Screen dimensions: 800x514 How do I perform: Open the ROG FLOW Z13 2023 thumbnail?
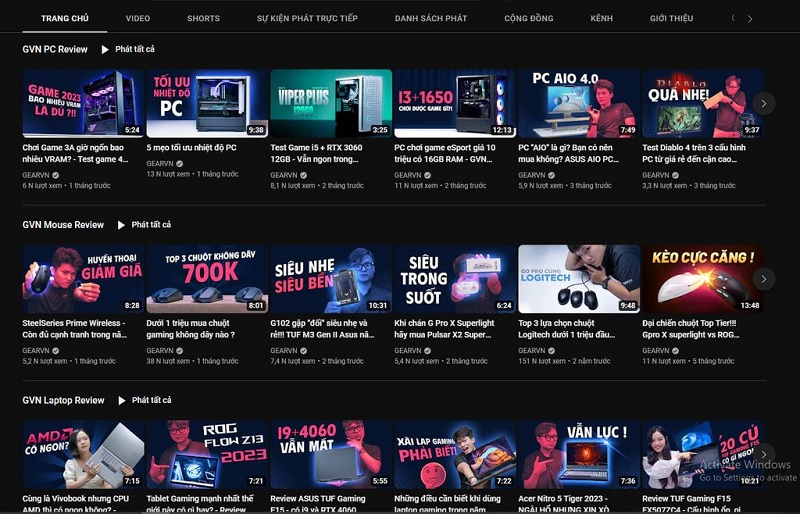click(x=207, y=454)
